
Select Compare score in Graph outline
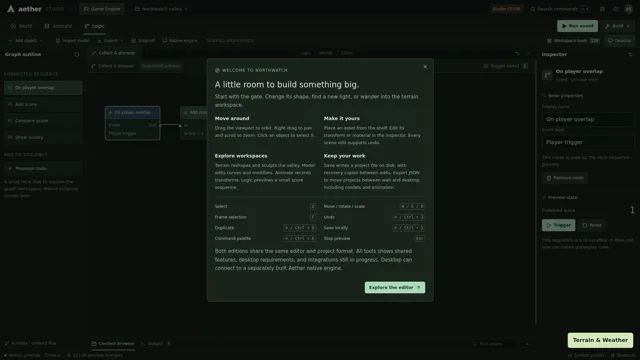click(43, 121)
